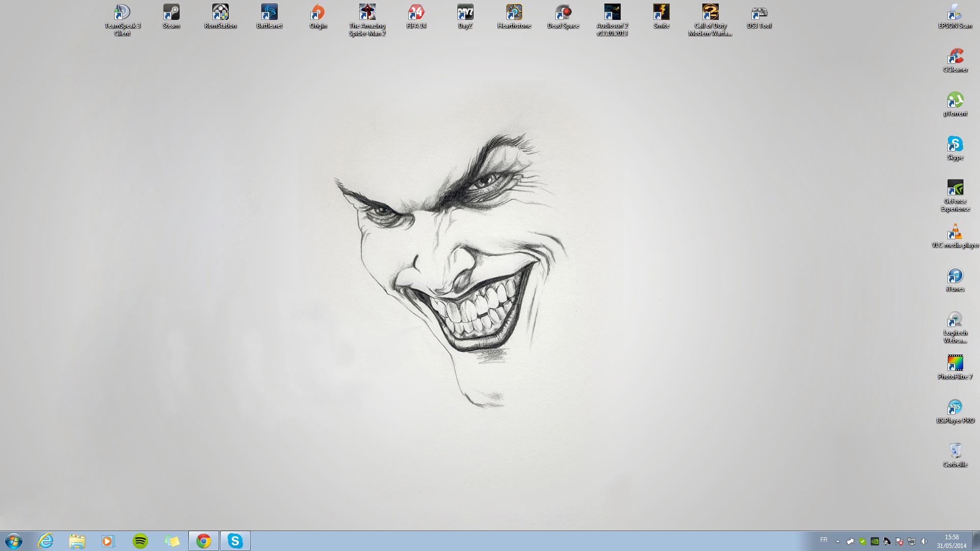
Task: Click the FR language indicator
Action: pyautogui.click(x=823, y=540)
